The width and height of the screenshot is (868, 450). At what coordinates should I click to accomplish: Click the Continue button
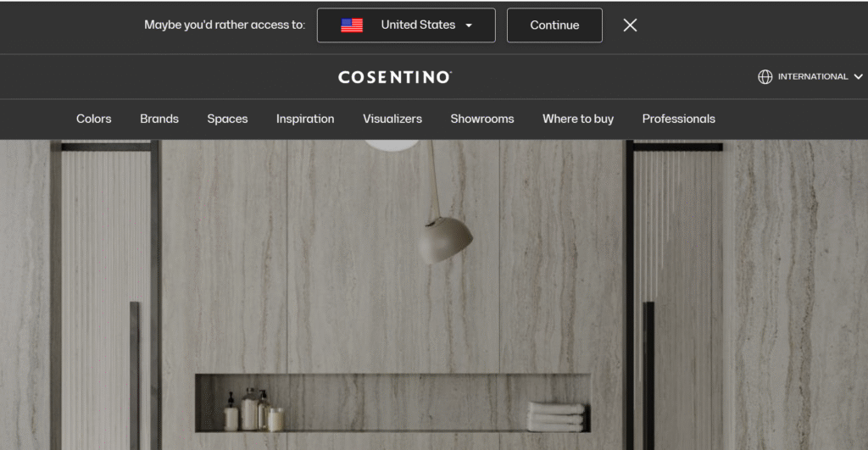554,25
